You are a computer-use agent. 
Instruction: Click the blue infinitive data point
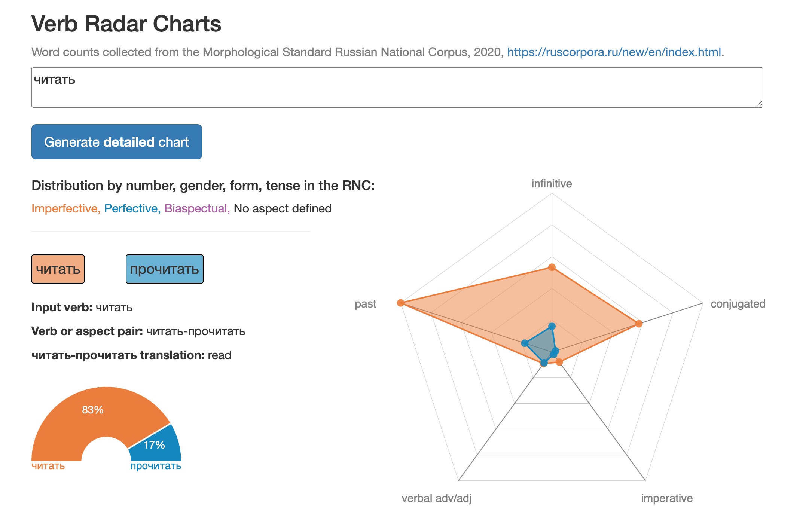click(552, 327)
